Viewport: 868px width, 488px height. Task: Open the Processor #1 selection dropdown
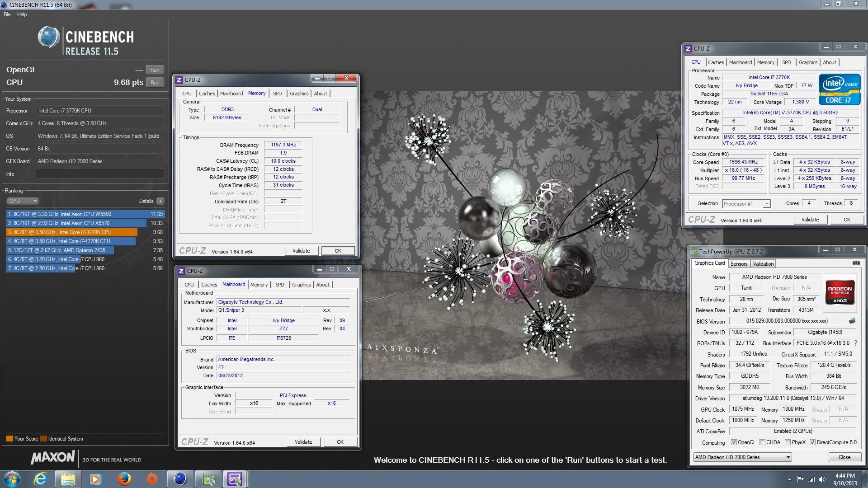click(746, 204)
